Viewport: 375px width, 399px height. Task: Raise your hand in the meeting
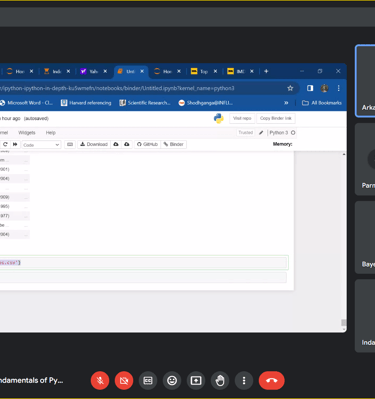coord(220,380)
